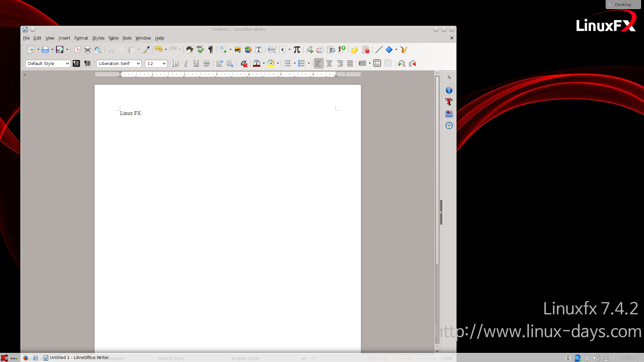Apply the red font color swatch
The width and height of the screenshot is (644, 362).
[x=257, y=63]
